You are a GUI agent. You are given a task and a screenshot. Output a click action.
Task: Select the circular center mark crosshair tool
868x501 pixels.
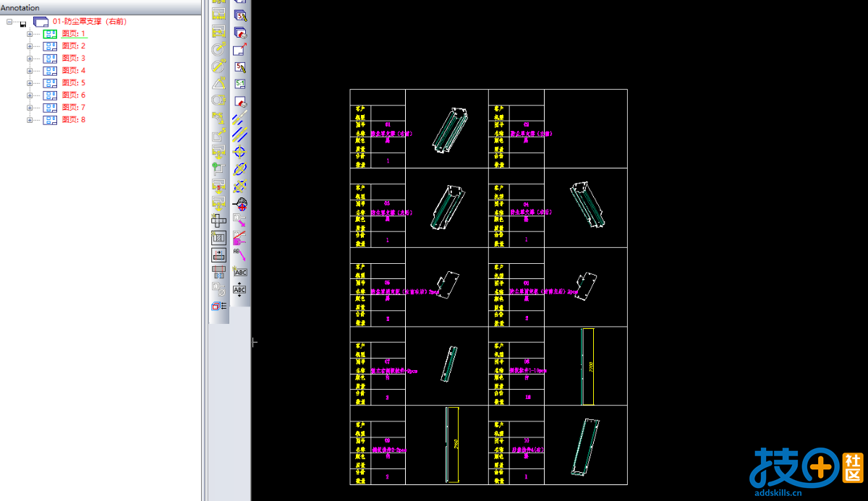click(241, 150)
